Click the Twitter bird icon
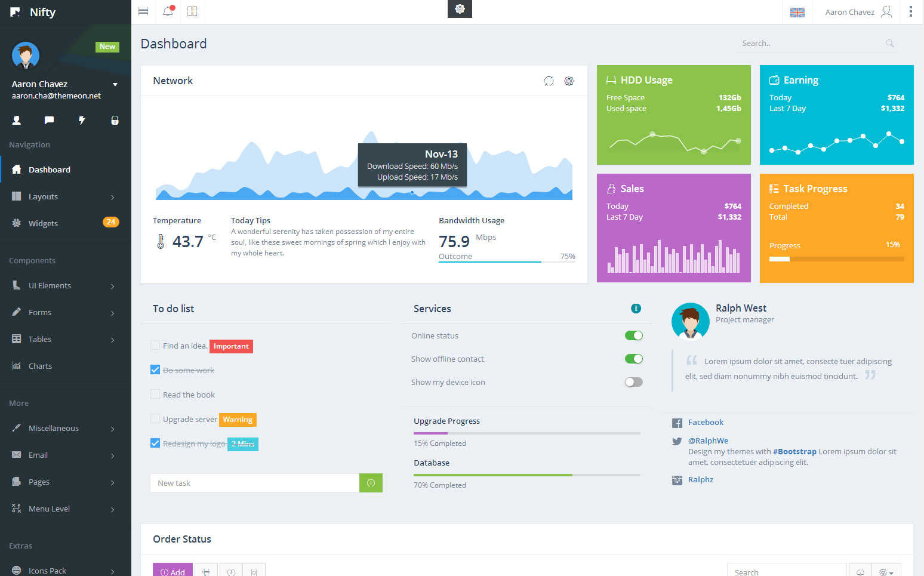 point(677,441)
